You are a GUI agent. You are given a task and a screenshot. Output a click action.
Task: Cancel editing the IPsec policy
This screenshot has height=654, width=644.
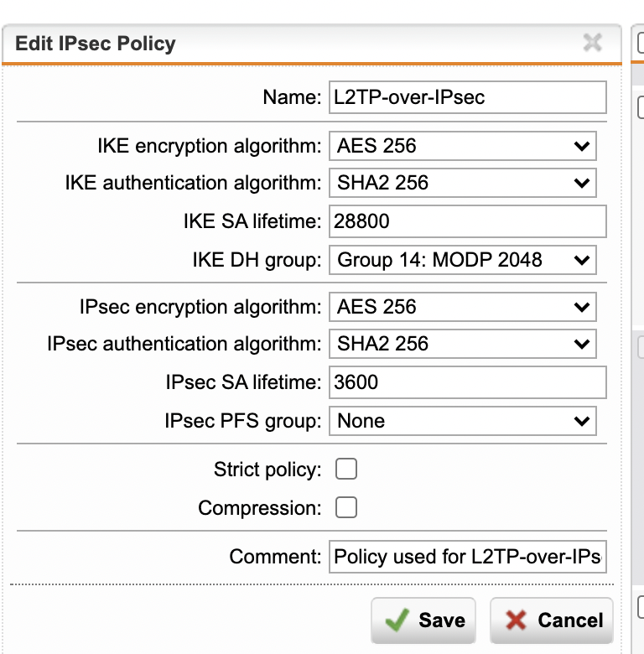552,620
